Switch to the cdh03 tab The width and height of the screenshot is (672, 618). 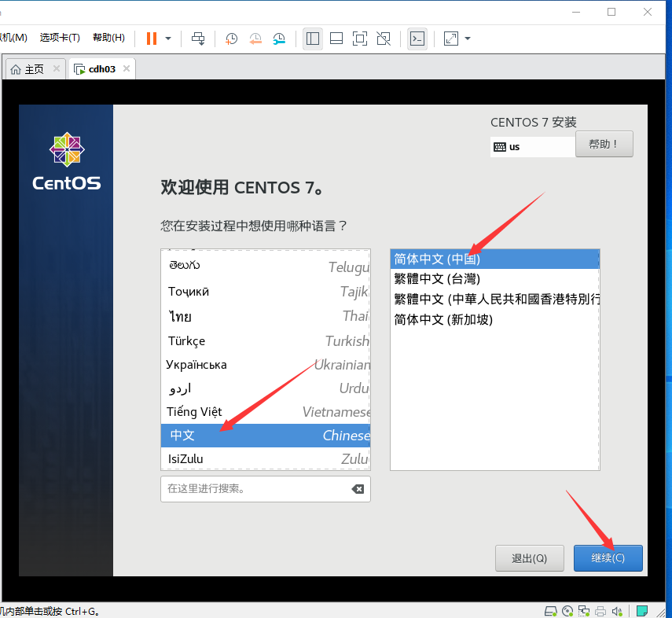pyautogui.click(x=101, y=68)
